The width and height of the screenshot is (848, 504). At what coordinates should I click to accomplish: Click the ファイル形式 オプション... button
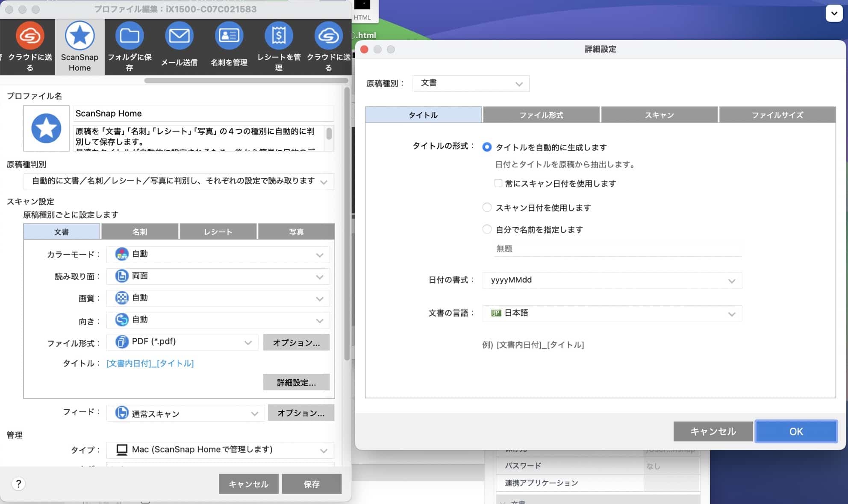(296, 343)
